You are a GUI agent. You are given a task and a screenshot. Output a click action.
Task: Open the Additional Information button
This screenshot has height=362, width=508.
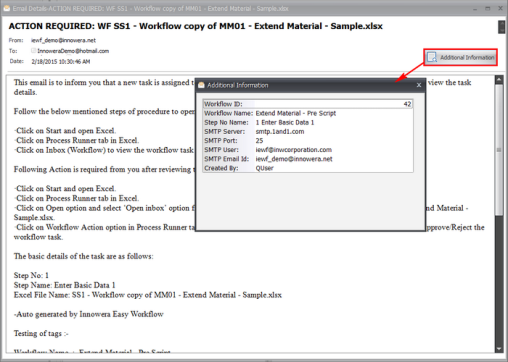[461, 57]
